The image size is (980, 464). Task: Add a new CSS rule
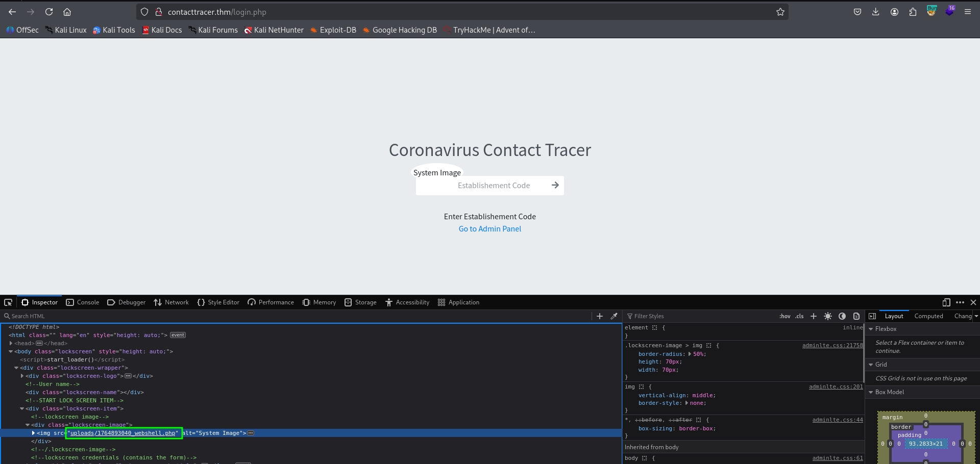tap(814, 316)
